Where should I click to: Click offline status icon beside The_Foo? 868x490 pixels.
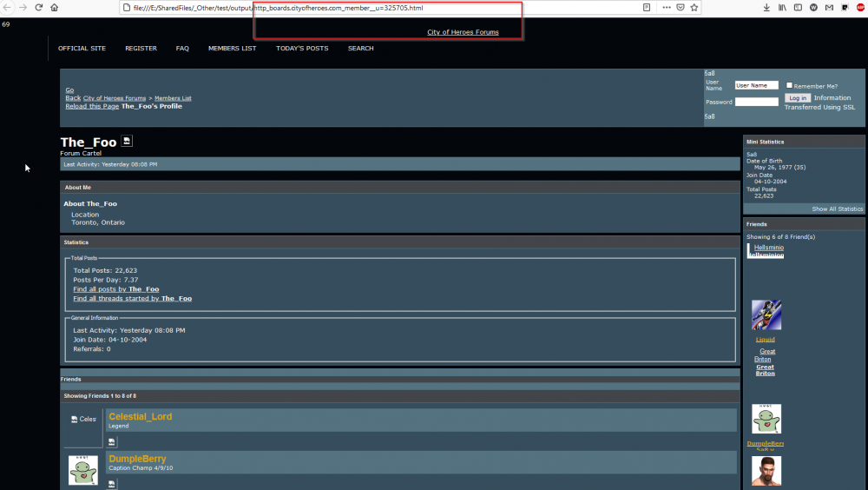(128, 142)
